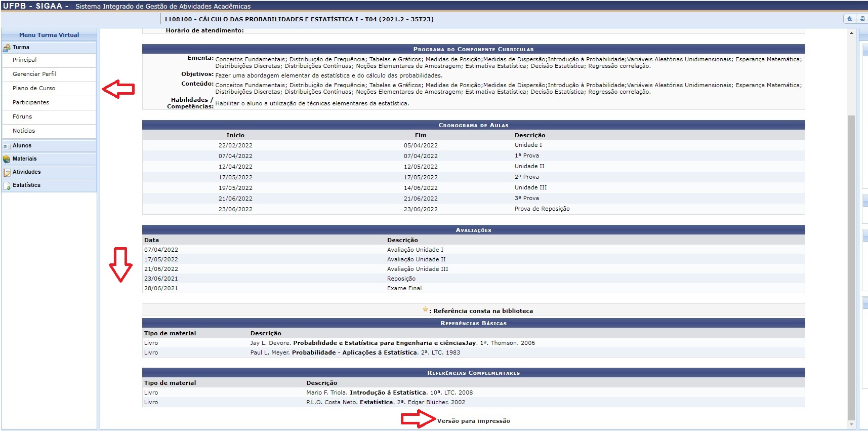Click the Estatística document icon

7,186
